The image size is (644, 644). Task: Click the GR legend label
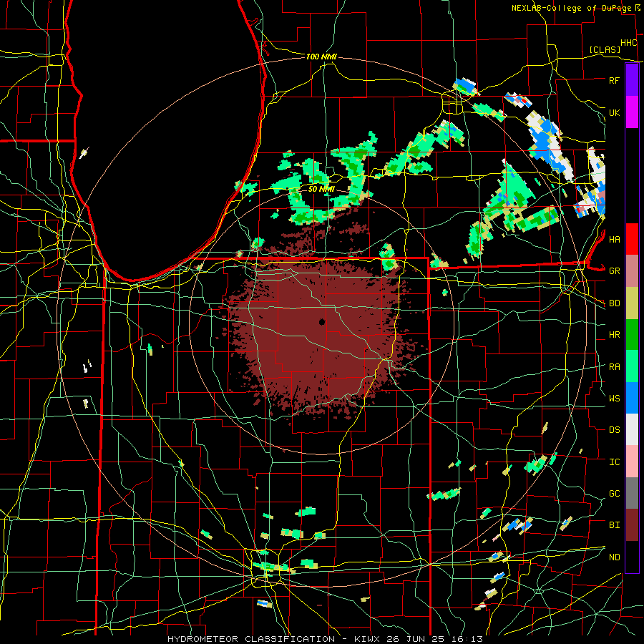tap(614, 271)
